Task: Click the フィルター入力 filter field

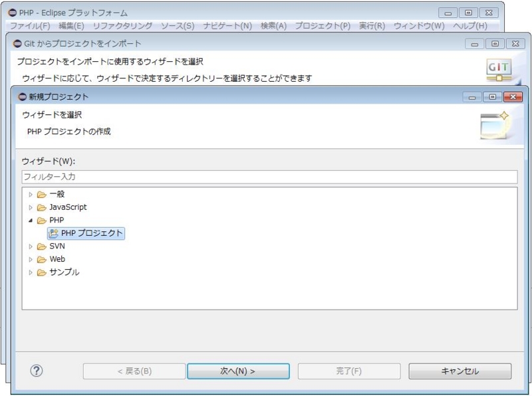Action: click(x=269, y=177)
